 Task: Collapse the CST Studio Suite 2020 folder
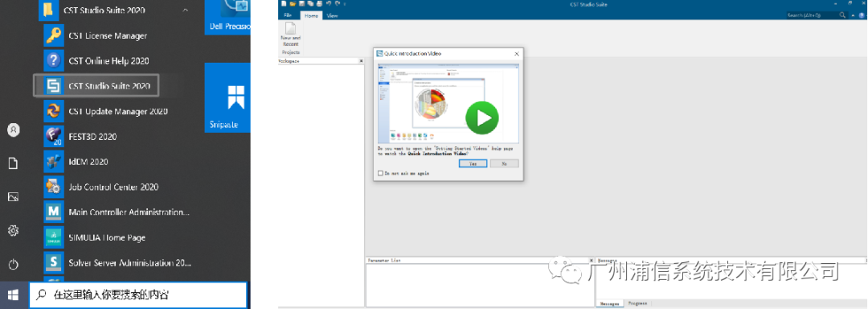[x=185, y=10]
